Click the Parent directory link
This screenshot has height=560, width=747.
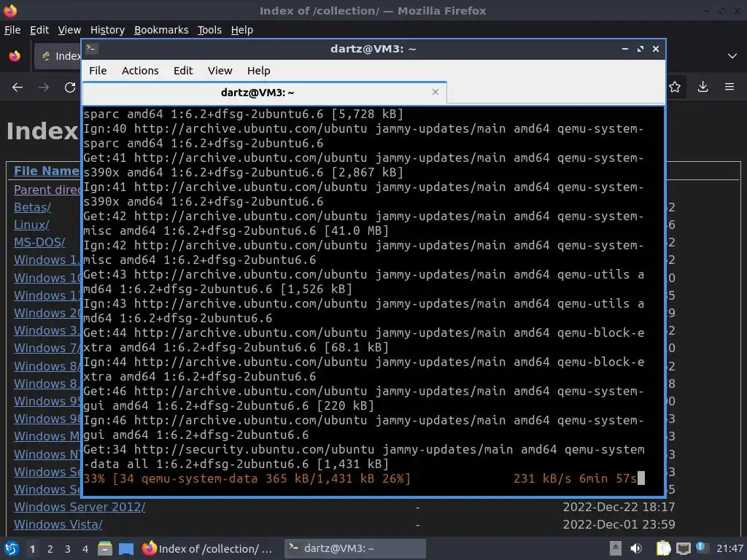click(47, 190)
